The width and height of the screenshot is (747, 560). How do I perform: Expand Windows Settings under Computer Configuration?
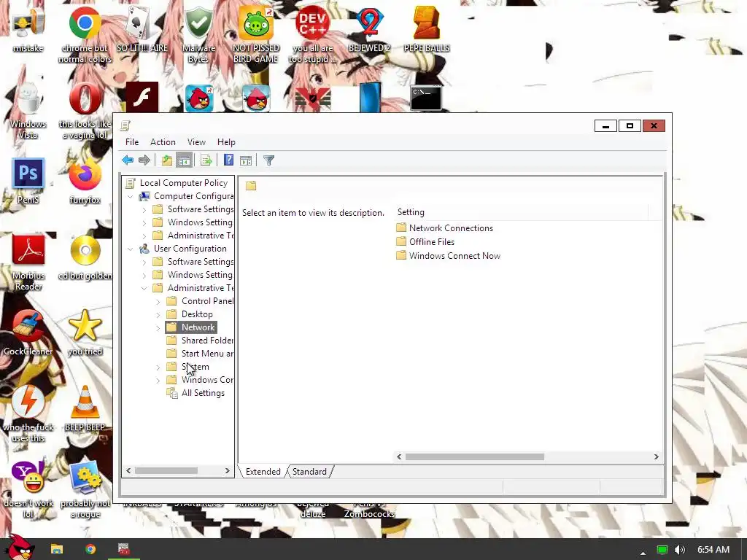click(144, 222)
